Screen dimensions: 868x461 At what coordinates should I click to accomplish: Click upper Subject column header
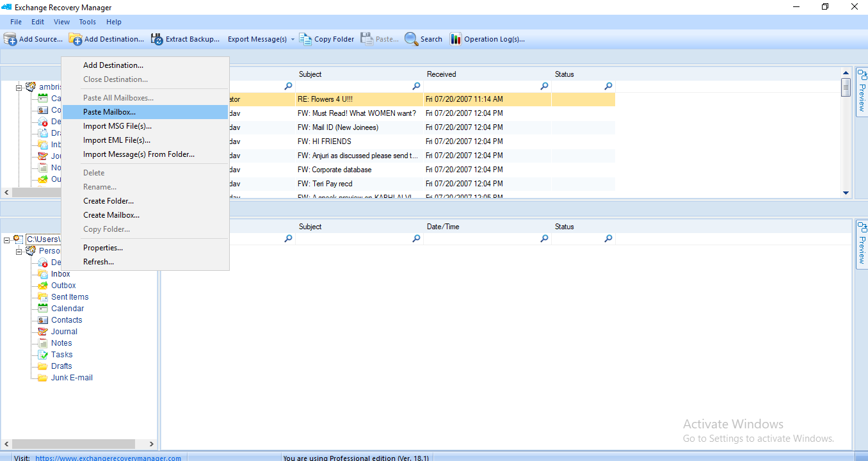[x=359, y=74]
